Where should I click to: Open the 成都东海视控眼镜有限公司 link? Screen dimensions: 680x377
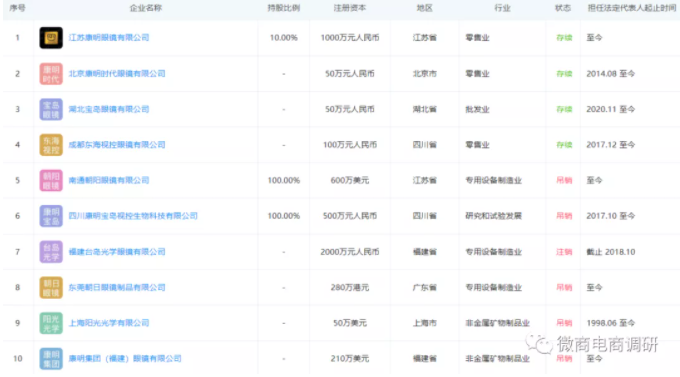point(117,145)
